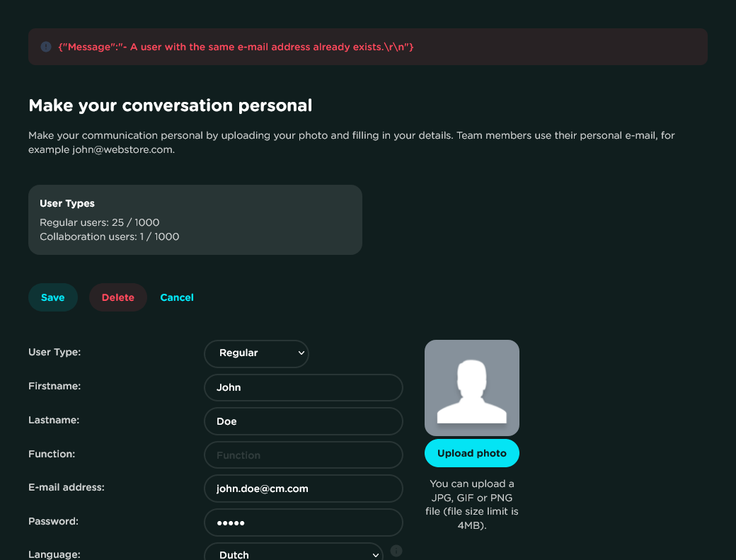Focus the Password input field

tap(304, 522)
